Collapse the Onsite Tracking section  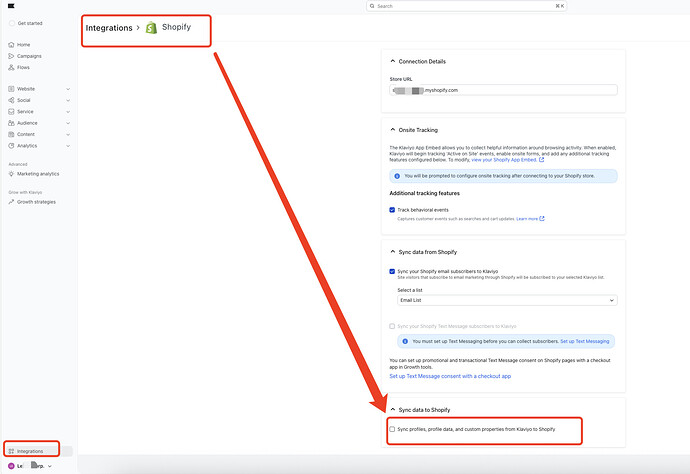tap(393, 130)
